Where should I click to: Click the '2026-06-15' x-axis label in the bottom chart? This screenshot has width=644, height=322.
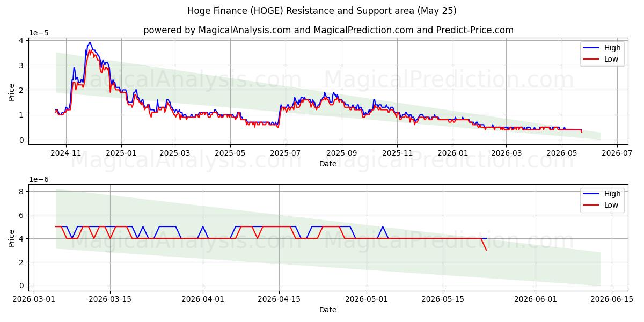click(x=612, y=299)
